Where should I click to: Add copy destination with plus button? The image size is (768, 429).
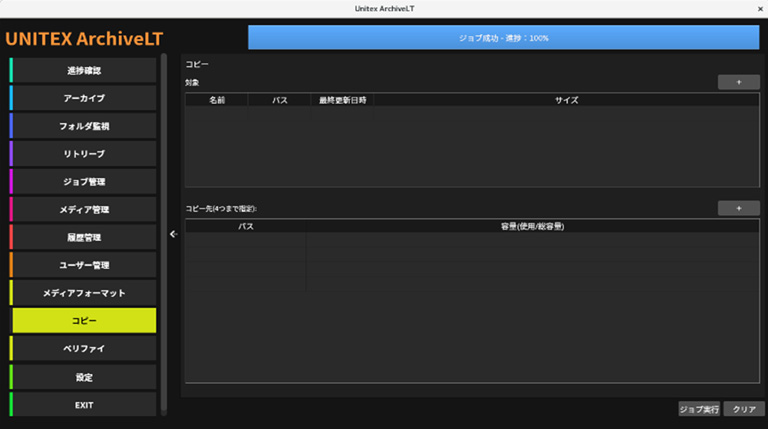pos(739,208)
